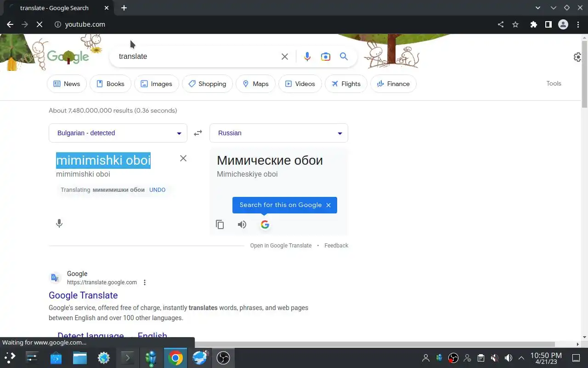The height and width of the screenshot is (368, 588).
Task: Show hidden system tray icons
Action: (x=521, y=358)
